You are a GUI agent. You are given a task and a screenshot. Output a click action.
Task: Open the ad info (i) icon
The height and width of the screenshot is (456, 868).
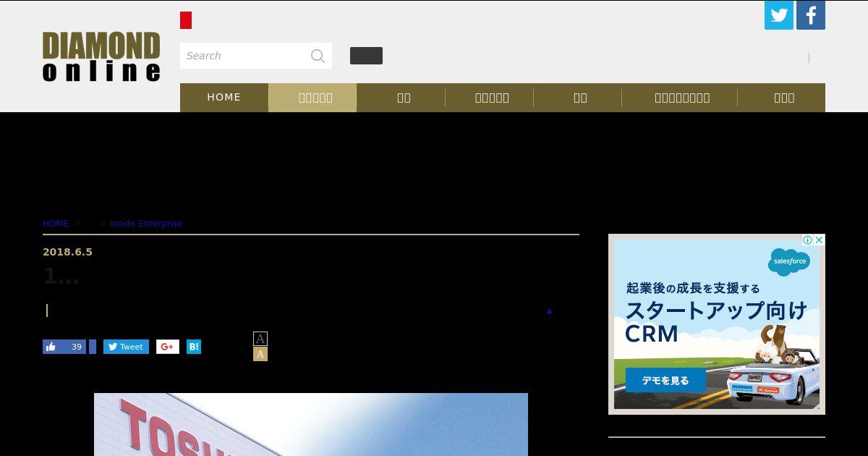(807, 240)
